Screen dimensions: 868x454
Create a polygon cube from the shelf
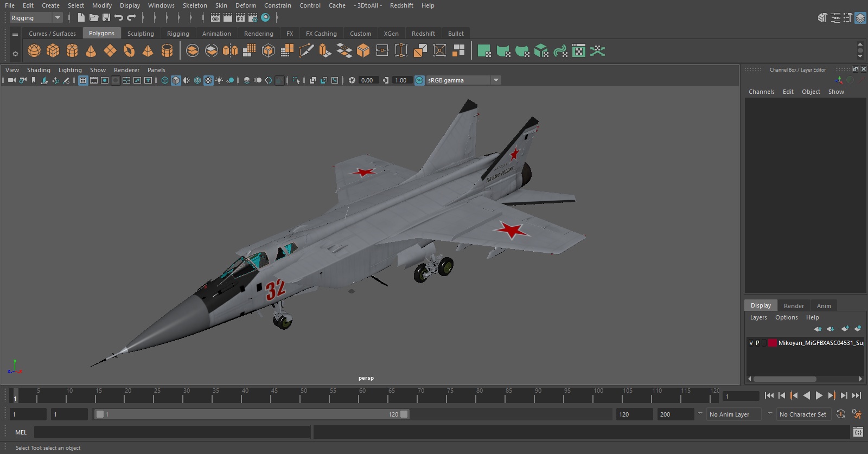(53, 51)
